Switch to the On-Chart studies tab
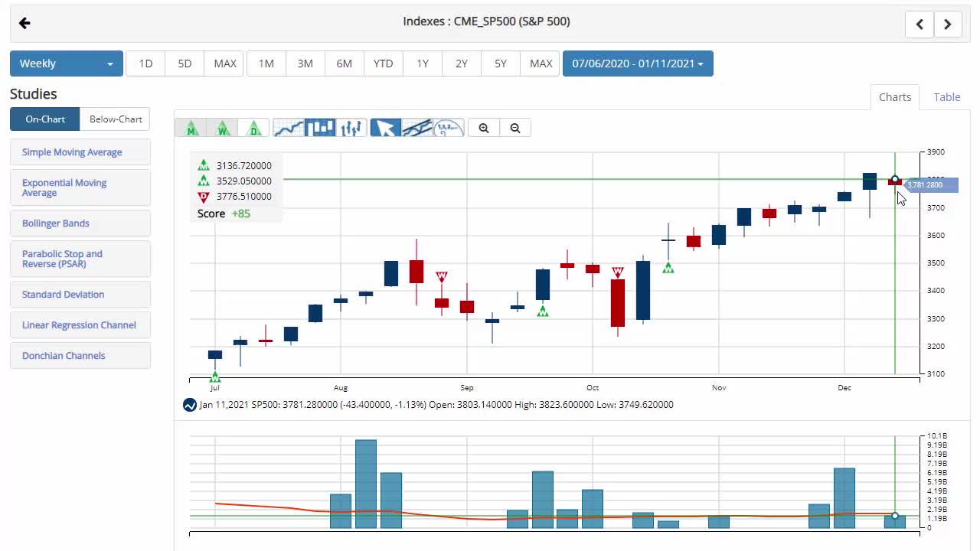 coord(45,119)
